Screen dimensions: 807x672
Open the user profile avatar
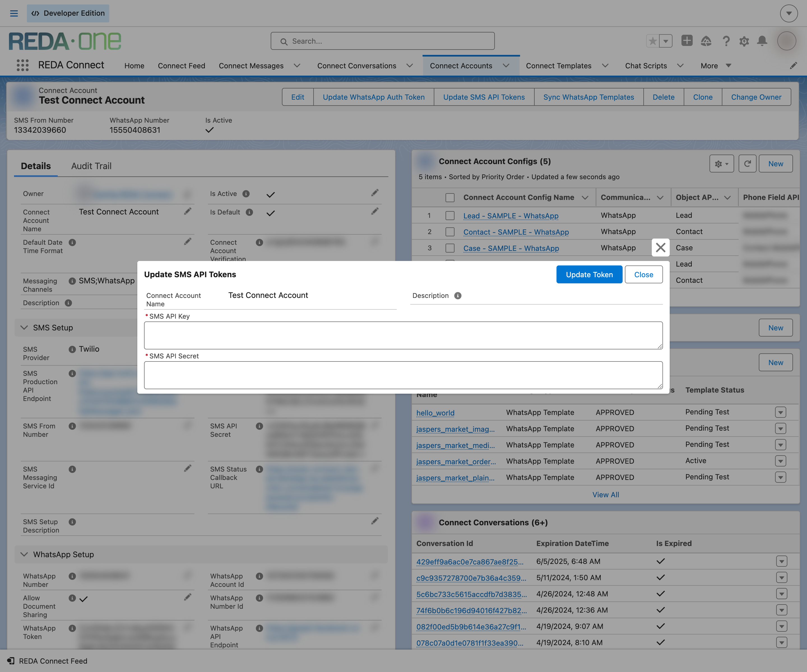pyautogui.click(x=787, y=41)
